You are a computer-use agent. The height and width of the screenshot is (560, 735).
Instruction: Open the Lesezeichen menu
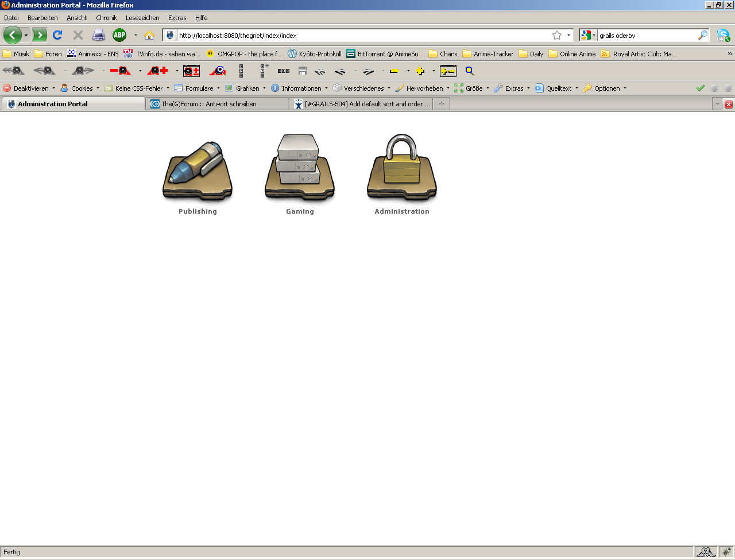[142, 18]
